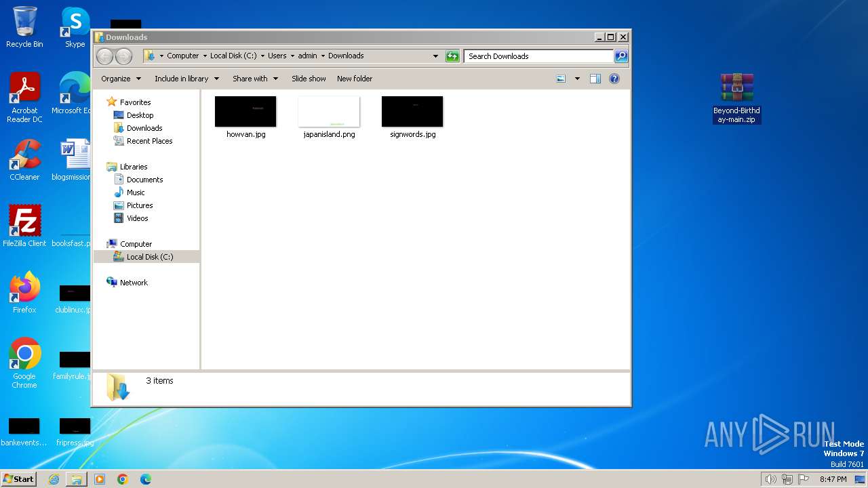
Task: Select familyrule desktop image file
Action: pos(73,366)
